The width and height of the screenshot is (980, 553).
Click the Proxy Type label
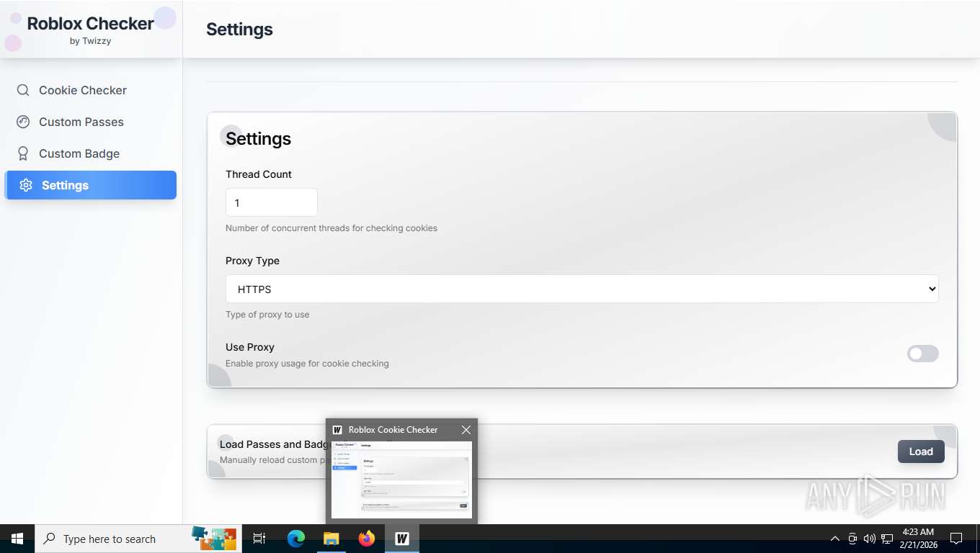(252, 261)
